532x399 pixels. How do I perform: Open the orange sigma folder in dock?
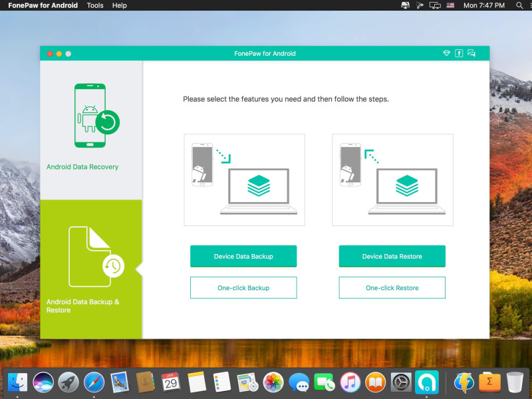click(x=489, y=382)
